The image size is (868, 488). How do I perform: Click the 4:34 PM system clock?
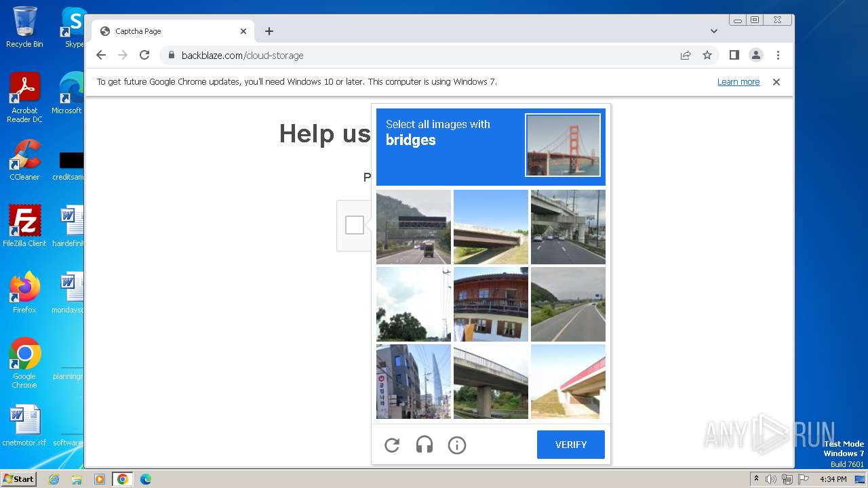tap(833, 479)
